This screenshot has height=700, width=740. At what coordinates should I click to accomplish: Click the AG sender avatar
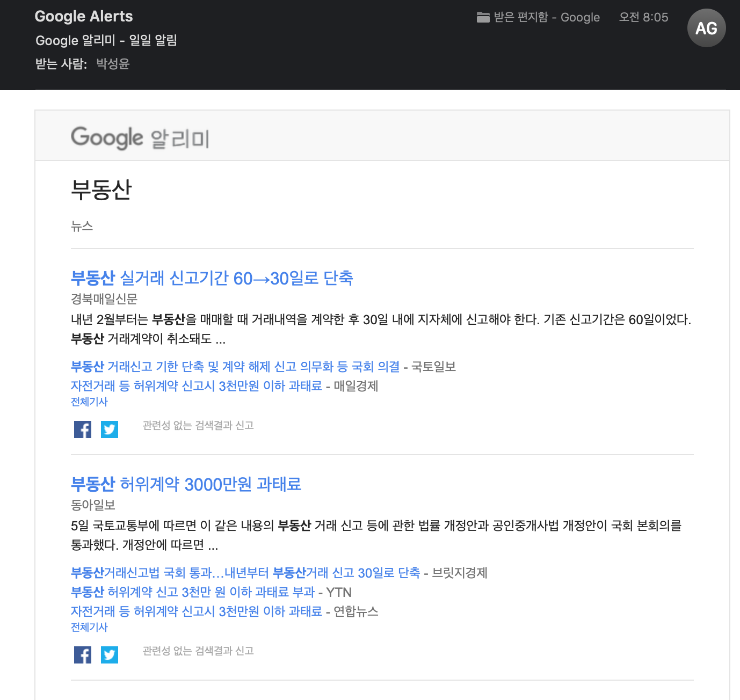(706, 28)
